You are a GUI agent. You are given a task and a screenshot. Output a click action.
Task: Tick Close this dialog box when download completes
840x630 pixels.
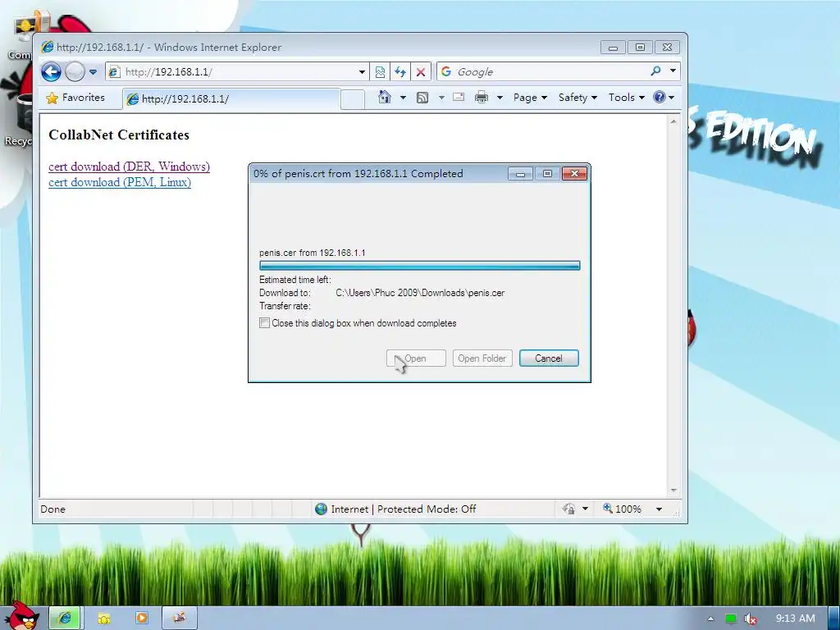pos(265,323)
